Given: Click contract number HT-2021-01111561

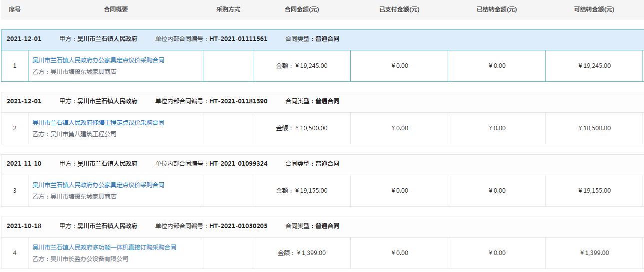Looking at the screenshot, I should pyautogui.click(x=238, y=39).
